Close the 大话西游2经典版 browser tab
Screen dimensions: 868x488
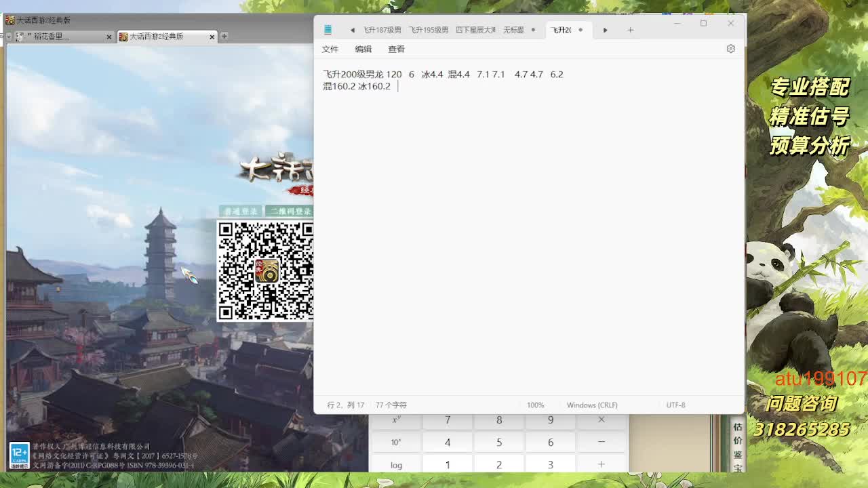212,37
